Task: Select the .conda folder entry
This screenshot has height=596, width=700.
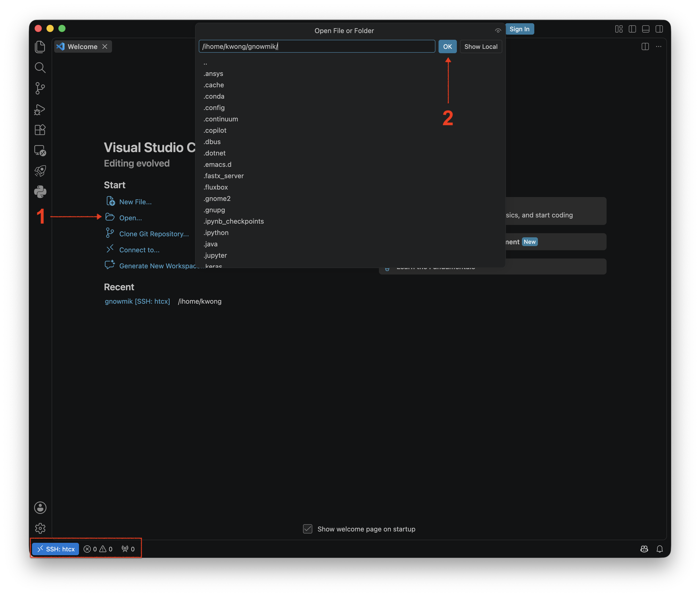Action: tap(350, 96)
